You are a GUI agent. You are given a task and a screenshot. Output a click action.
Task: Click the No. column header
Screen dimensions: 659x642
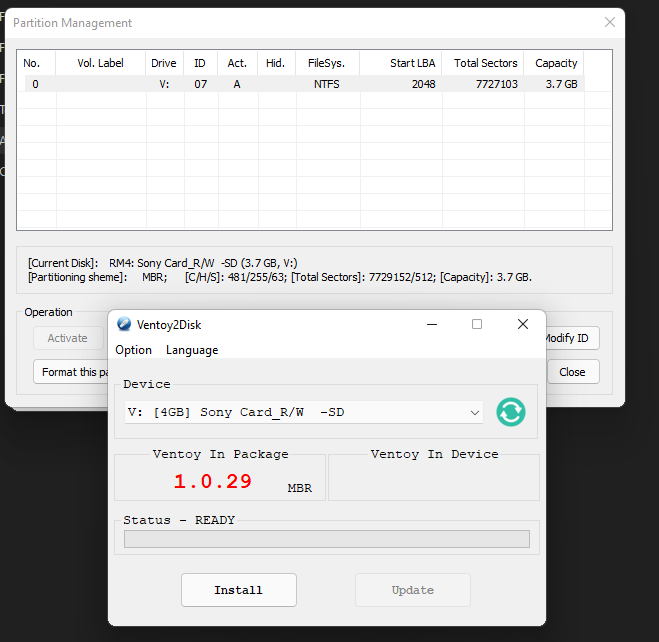36,63
